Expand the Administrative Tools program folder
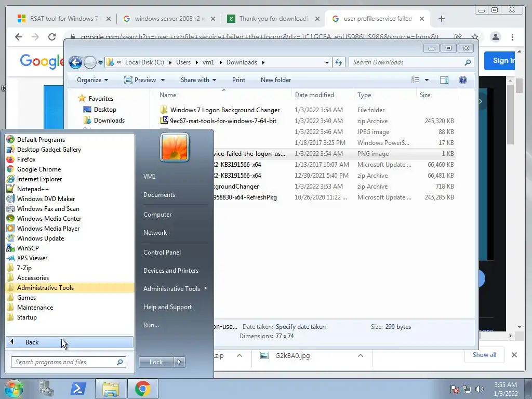The height and width of the screenshot is (399, 532). click(x=70, y=287)
